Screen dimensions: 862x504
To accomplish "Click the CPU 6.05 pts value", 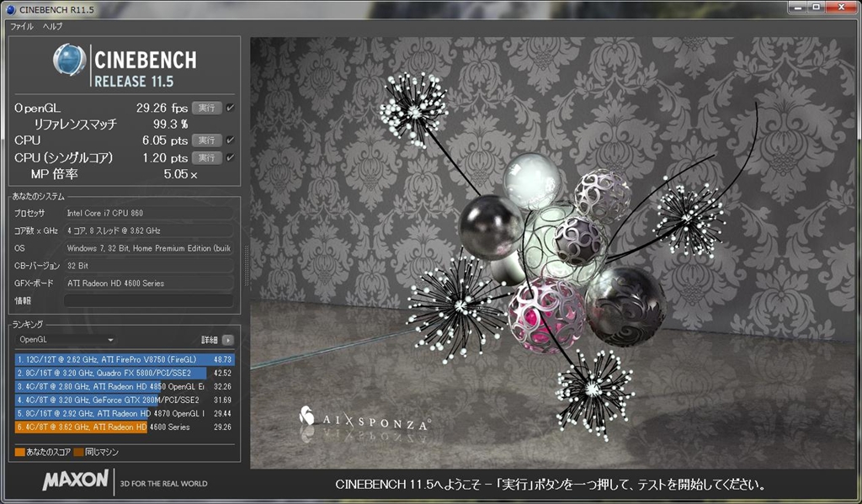I will pos(165,141).
